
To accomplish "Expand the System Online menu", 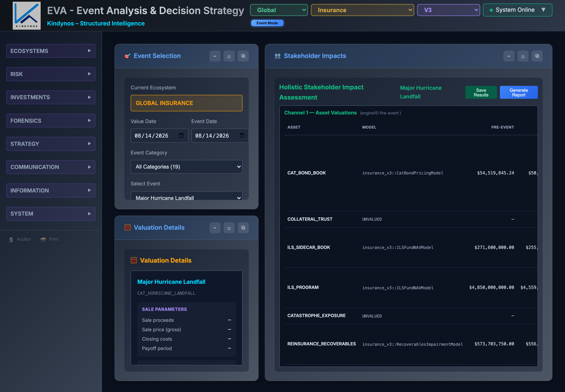I will pyautogui.click(x=518, y=10).
